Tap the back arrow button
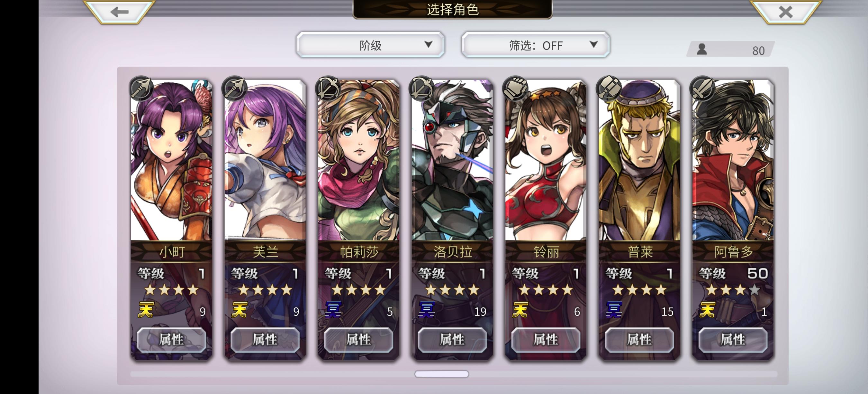The image size is (868, 394). 119,12
